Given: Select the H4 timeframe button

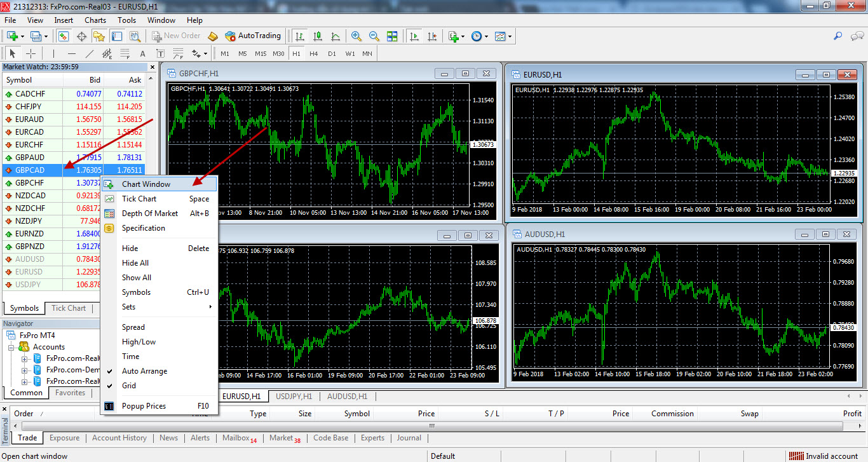Looking at the screenshot, I should (314, 53).
